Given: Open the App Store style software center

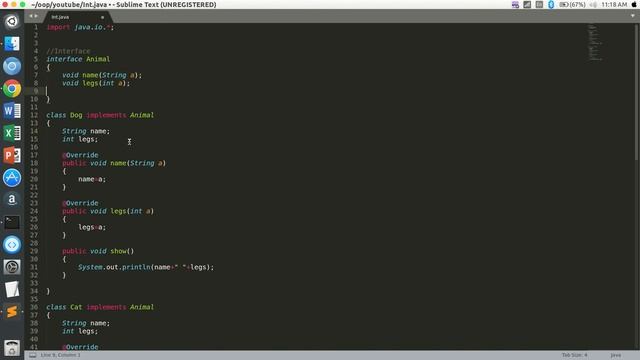Looking at the screenshot, I should pos(12,178).
